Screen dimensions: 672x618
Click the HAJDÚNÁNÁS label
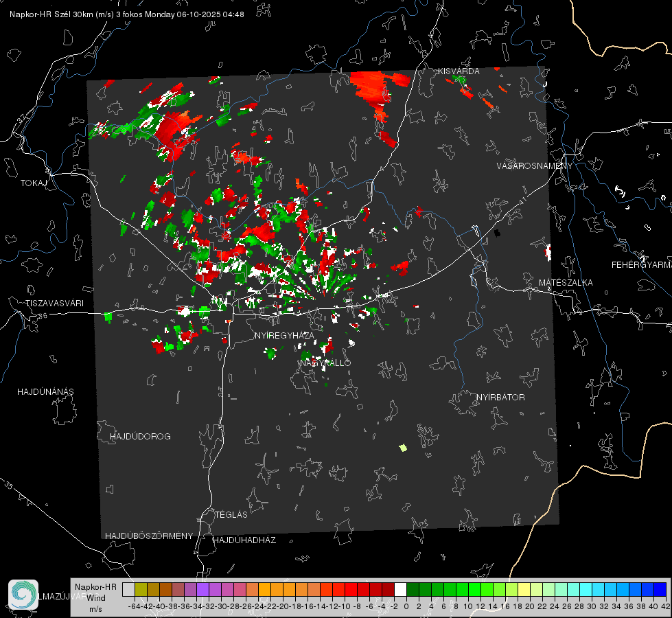point(45,391)
